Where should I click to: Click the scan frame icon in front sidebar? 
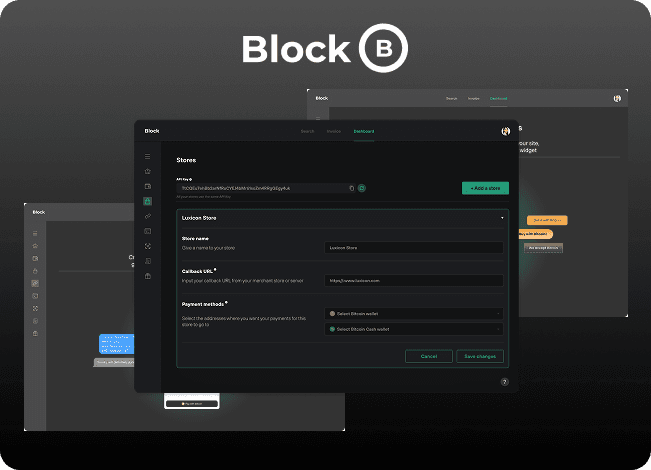(147, 246)
